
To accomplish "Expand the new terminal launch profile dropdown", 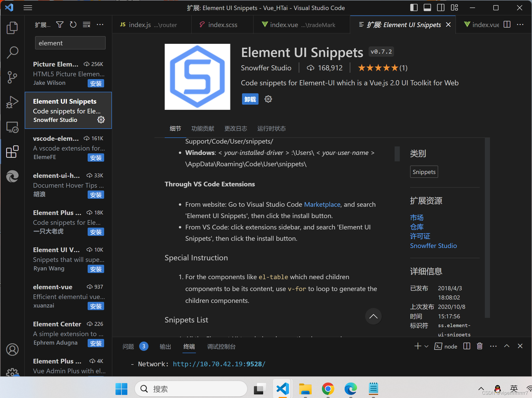I will pos(426,346).
